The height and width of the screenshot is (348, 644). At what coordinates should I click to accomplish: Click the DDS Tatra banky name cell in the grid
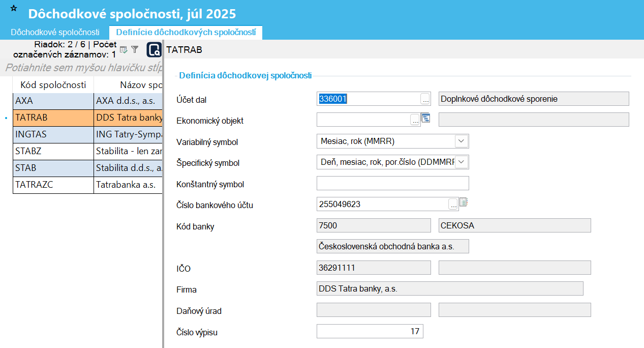coord(128,118)
